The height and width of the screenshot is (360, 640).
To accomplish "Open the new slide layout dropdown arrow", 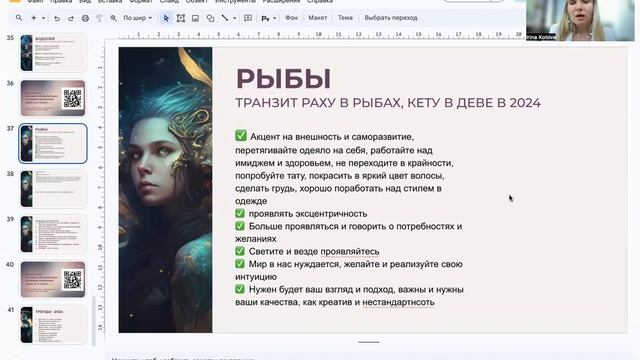I will 43,18.
